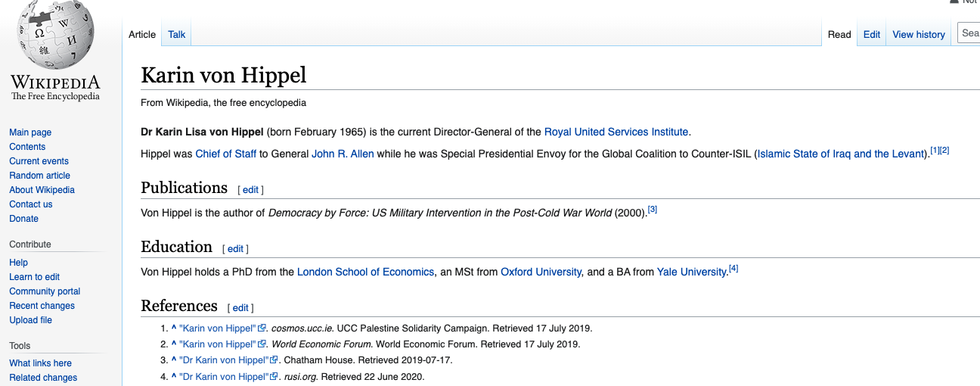This screenshot has height=386, width=980.
Task: Open Current events in sidebar
Action: point(39,161)
